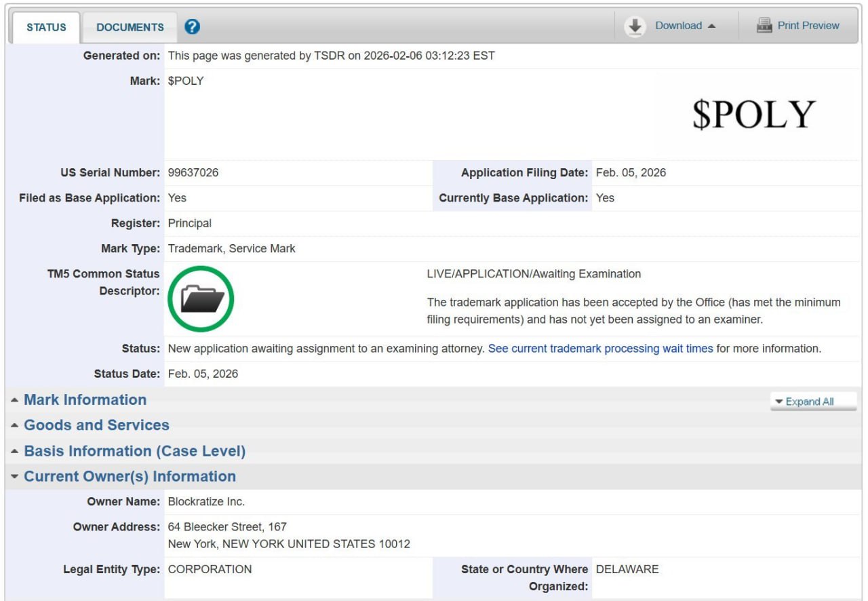Open the trademark processing wait times link

tap(600, 349)
